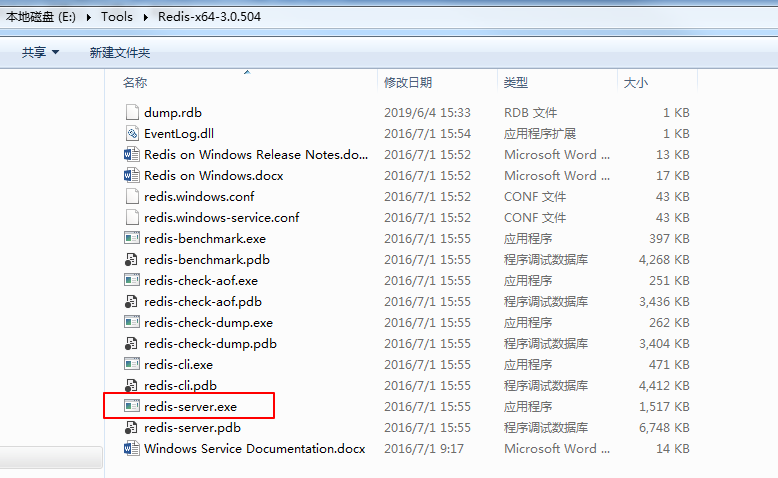
Task: Select file name redis-benchmark.exe
Action: coord(205,239)
